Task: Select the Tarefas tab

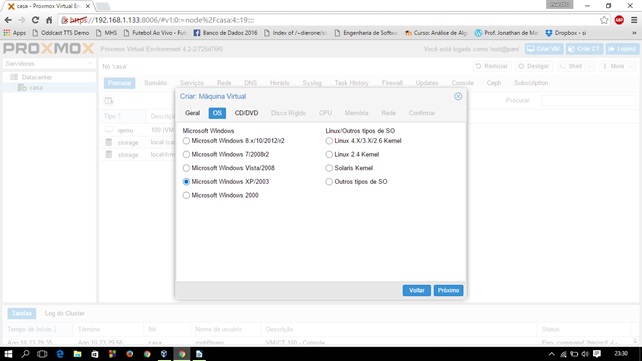Action: click(x=22, y=313)
